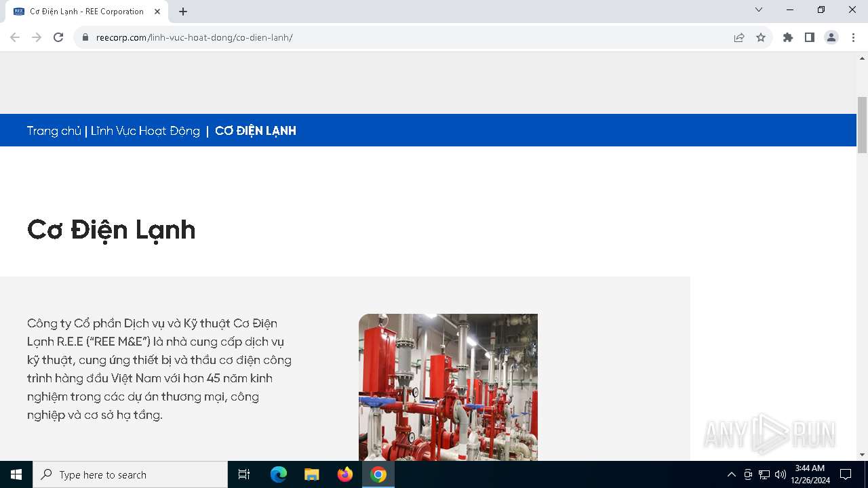Open Task View on the taskbar

(x=244, y=474)
